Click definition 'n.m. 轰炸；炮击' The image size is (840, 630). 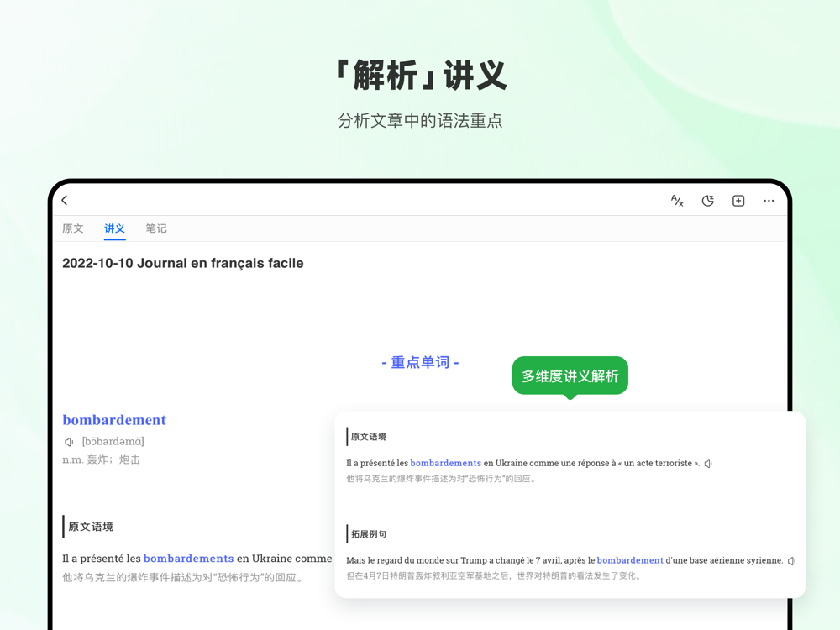[x=102, y=459]
